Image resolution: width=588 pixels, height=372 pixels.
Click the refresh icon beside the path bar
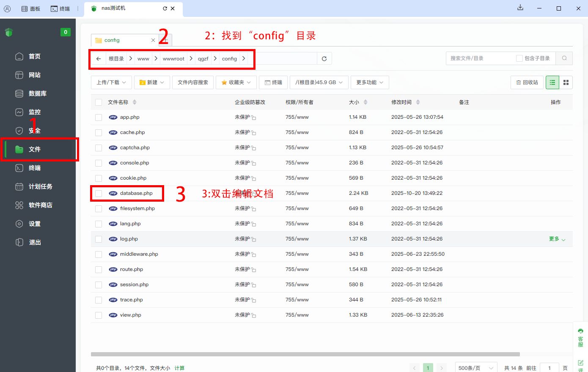[324, 59]
